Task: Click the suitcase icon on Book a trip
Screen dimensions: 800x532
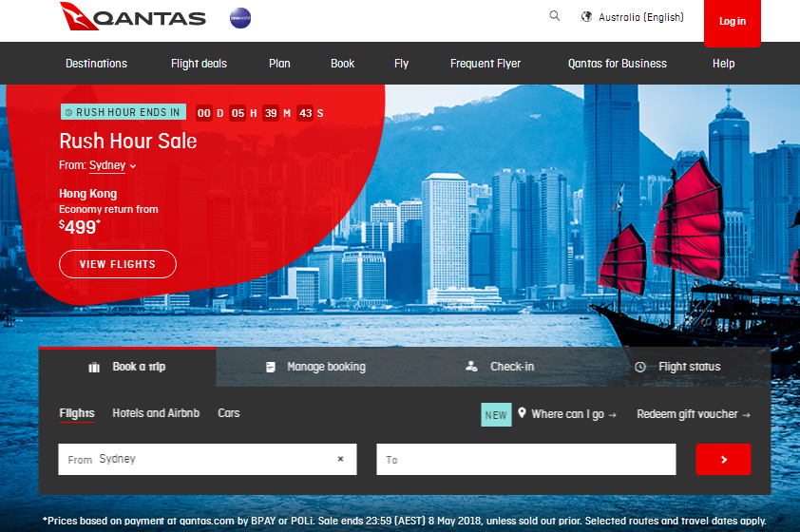Action: [94, 368]
